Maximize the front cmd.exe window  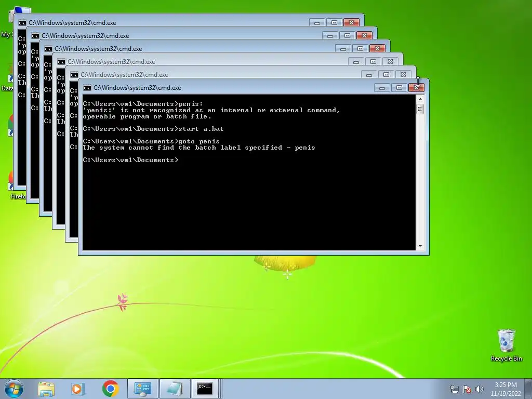click(x=399, y=88)
